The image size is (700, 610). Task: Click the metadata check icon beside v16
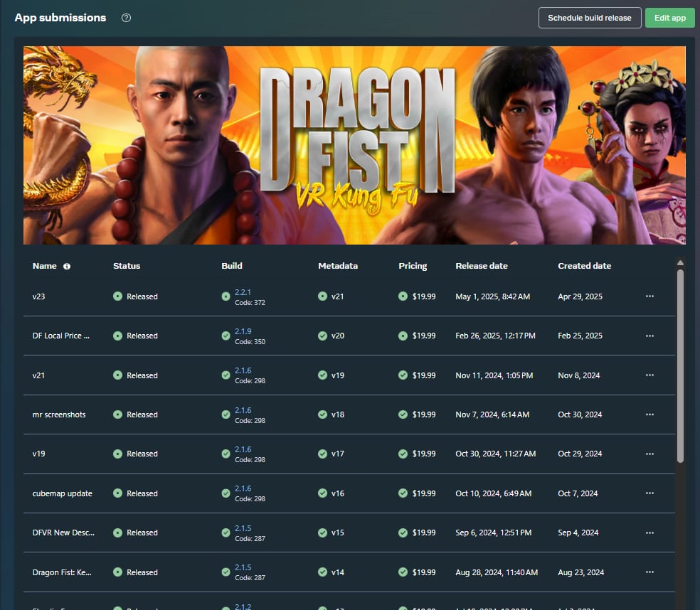322,493
